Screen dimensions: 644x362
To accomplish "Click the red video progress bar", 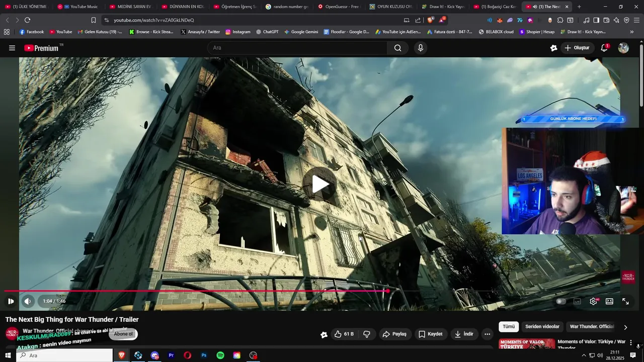I will [x=196, y=291].
